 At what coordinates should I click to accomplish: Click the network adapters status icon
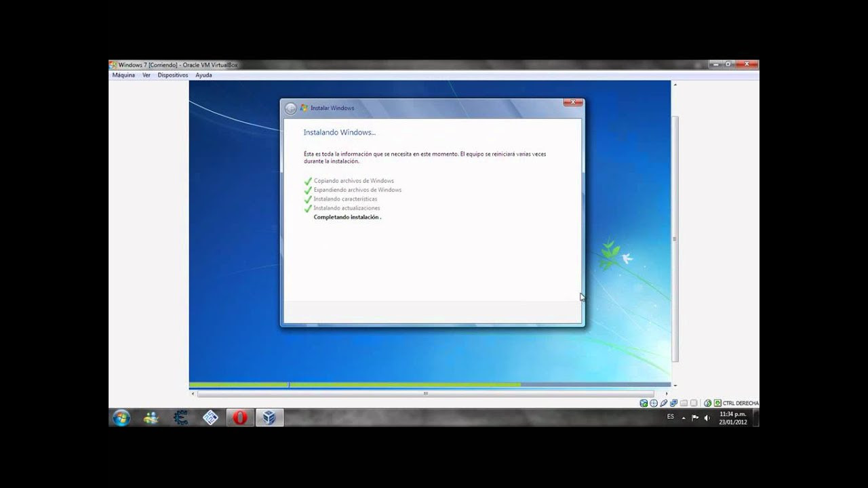674,403
